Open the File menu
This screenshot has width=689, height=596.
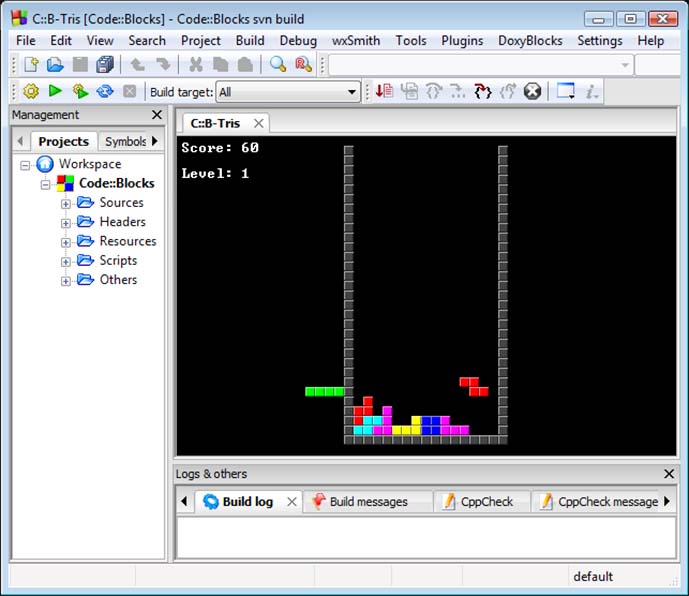pos(25,40)
